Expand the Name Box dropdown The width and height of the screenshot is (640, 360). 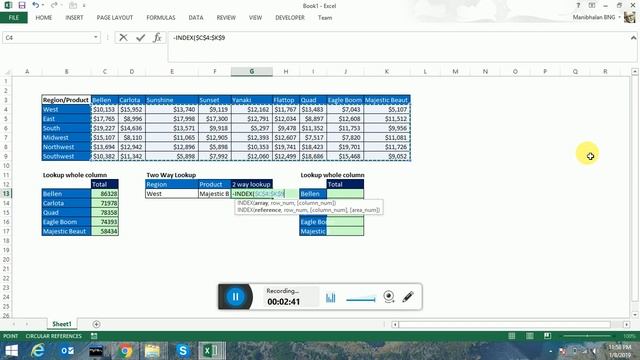tap(96, 38)
